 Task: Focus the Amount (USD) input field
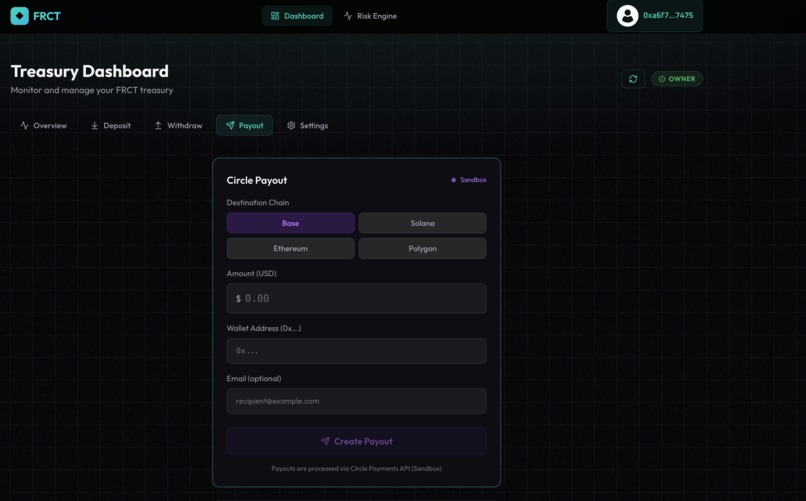click(356, 299)
